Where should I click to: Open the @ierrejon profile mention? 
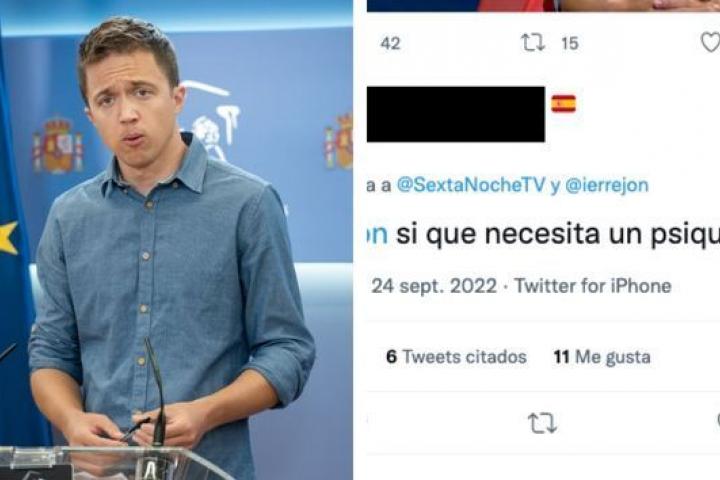607,186
